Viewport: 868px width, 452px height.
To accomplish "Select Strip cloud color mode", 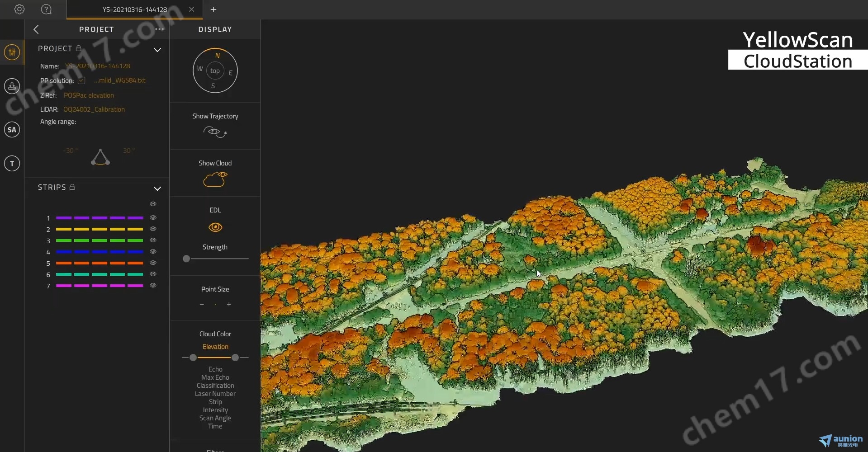I will tap(215, 402).
